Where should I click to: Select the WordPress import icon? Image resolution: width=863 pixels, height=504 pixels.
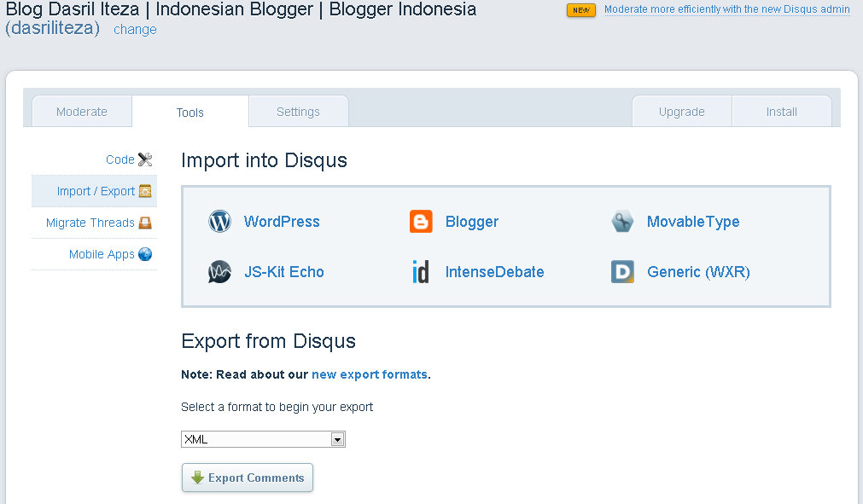219,221
